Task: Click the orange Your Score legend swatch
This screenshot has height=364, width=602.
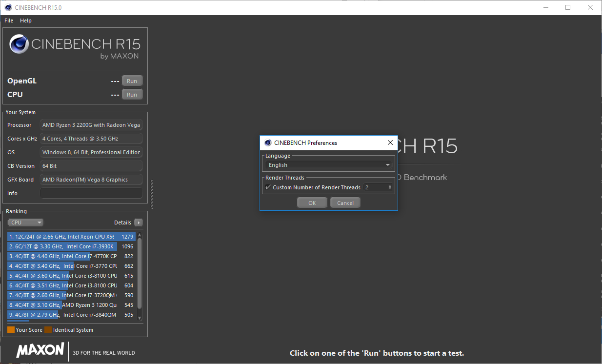Action: 11,330
